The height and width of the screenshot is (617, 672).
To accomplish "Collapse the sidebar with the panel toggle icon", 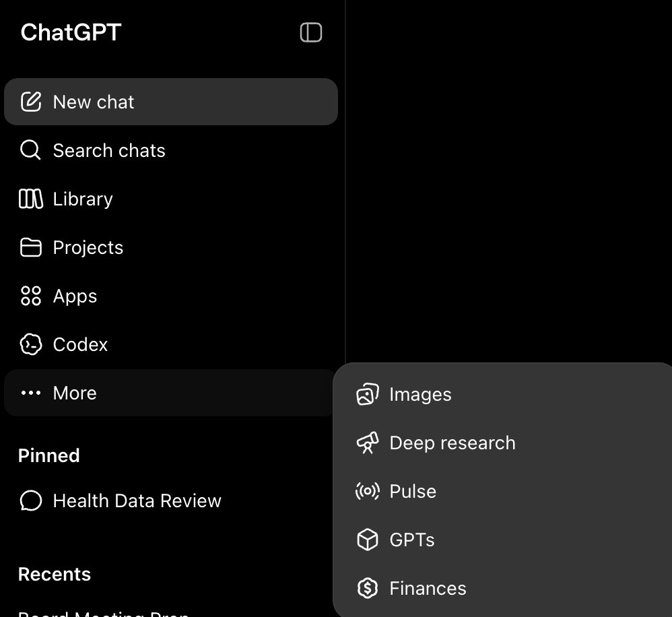I will pyautogui.click(x=310, y=32).
